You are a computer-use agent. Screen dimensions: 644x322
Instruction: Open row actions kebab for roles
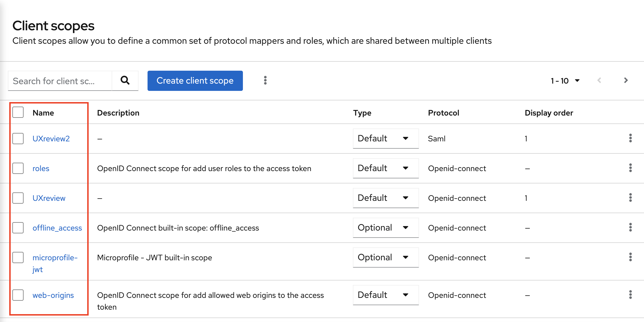pos(631,168)
